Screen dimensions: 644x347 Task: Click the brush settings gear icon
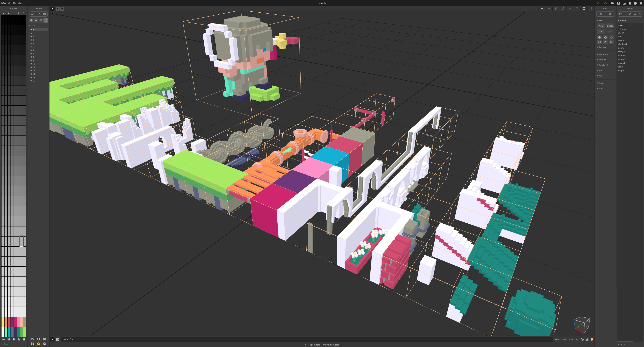click(45, 14)
